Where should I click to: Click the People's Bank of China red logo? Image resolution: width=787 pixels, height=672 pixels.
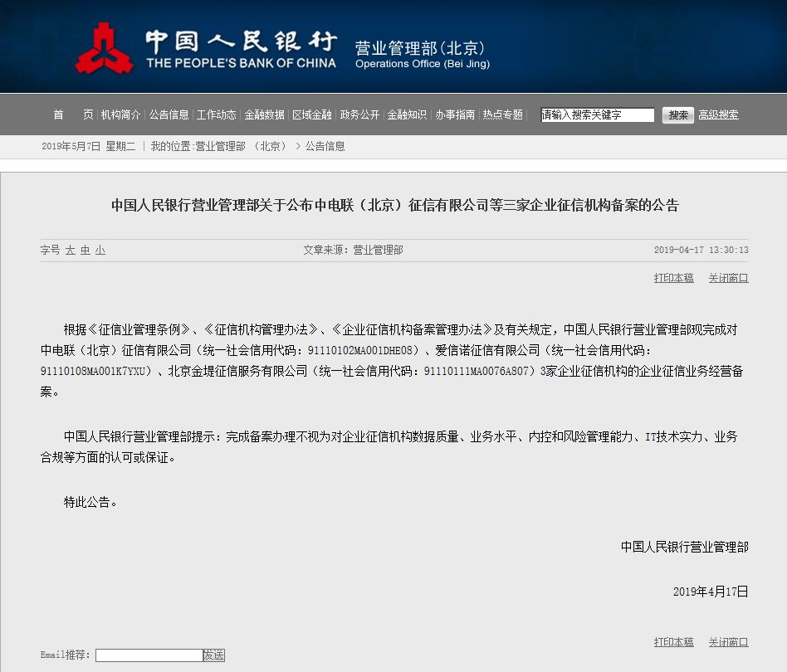pyautogui.click(x=104, y=48)
